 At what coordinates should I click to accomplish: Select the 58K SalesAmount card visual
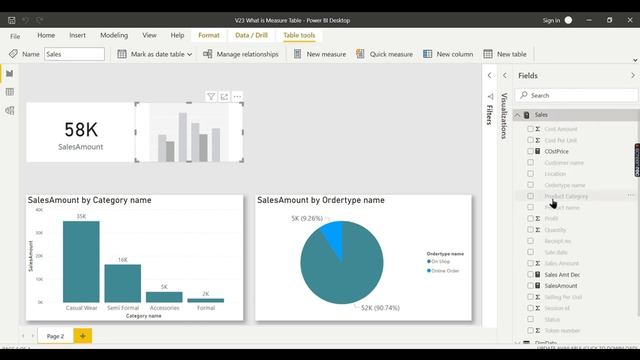tap(80, 132)
